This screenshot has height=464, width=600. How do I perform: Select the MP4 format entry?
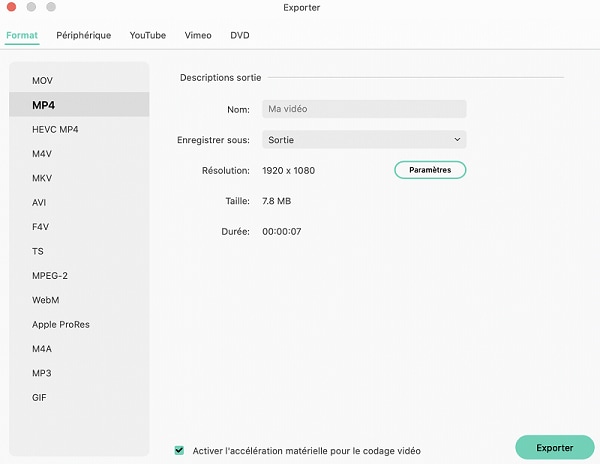click(79, 105)
